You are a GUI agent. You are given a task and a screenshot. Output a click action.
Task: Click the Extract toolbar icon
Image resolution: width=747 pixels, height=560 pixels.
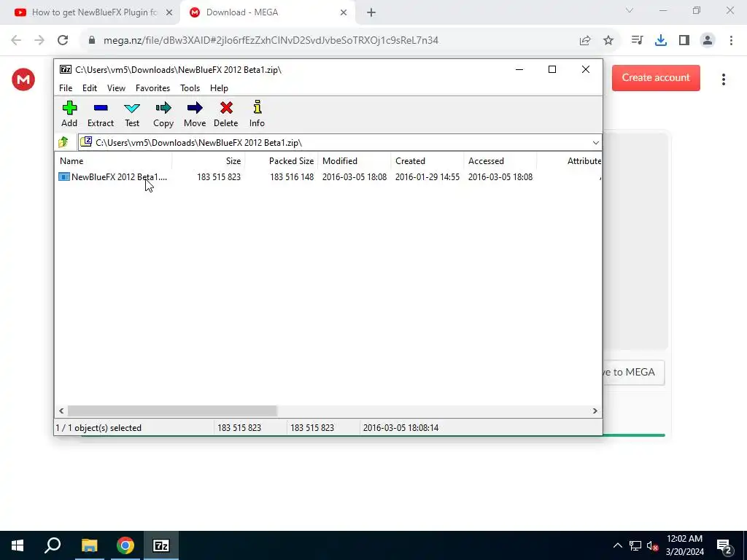pyautogui.click(x=101, y=114)
